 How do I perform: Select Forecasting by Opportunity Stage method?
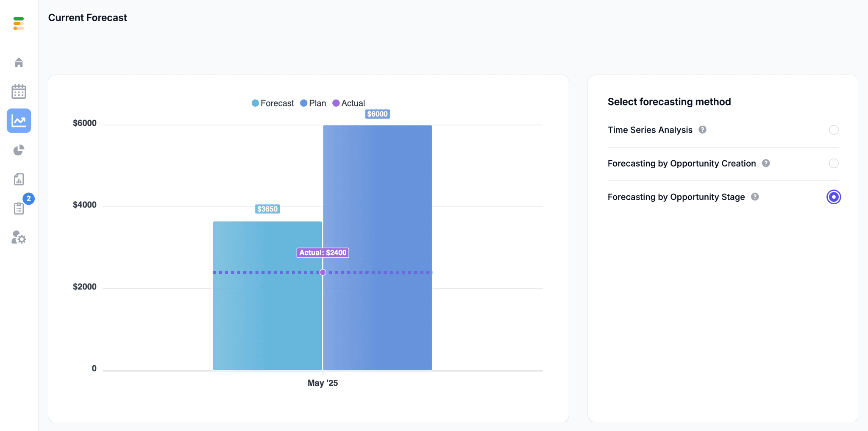point(833,197)
